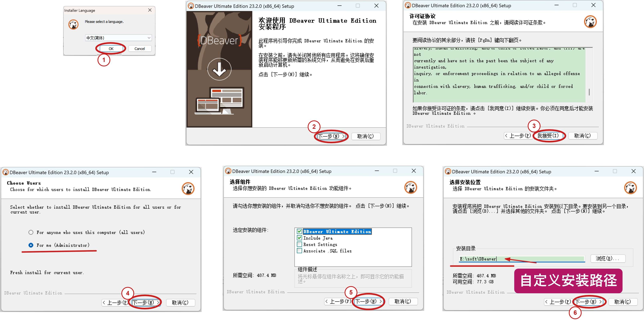Click 上一步(P) in the 选择安装位置 window
The width and height of the screenshot is (644, 320).
(558, 302)
